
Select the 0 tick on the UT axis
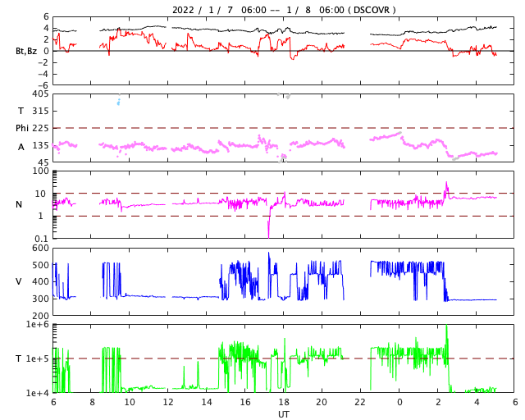point(399,403)
